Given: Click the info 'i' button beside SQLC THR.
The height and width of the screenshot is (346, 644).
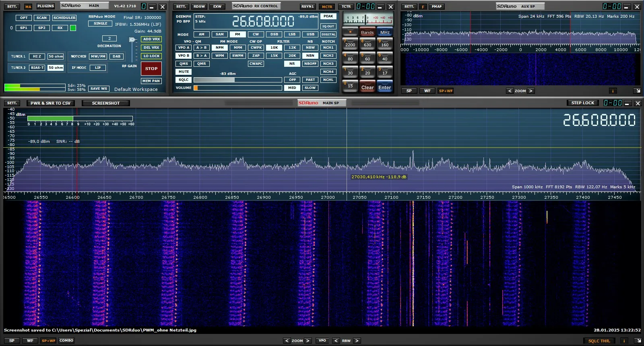Looking at the screenshot, I should 624,341.
